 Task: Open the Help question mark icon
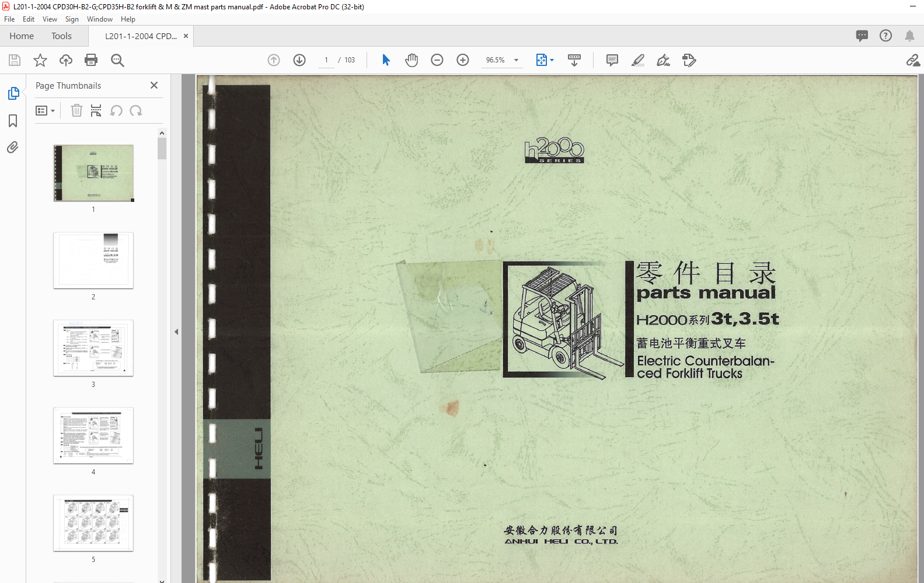(x=886, y=36)
